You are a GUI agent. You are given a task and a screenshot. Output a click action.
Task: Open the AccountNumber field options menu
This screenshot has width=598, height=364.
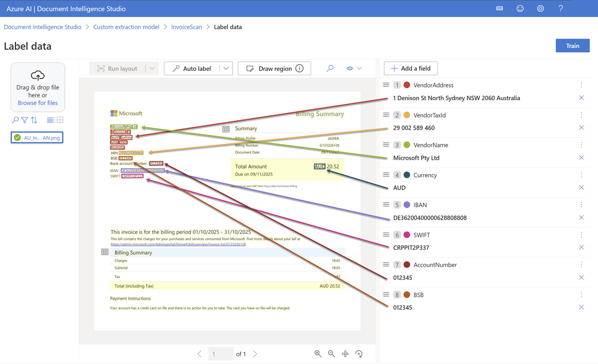(581, 265)
